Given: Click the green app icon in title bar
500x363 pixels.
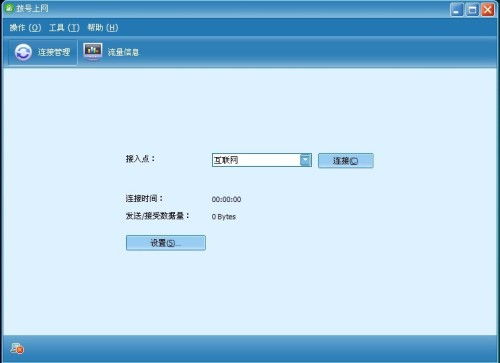Looking at the screenshot, I should tap(8, 8).
